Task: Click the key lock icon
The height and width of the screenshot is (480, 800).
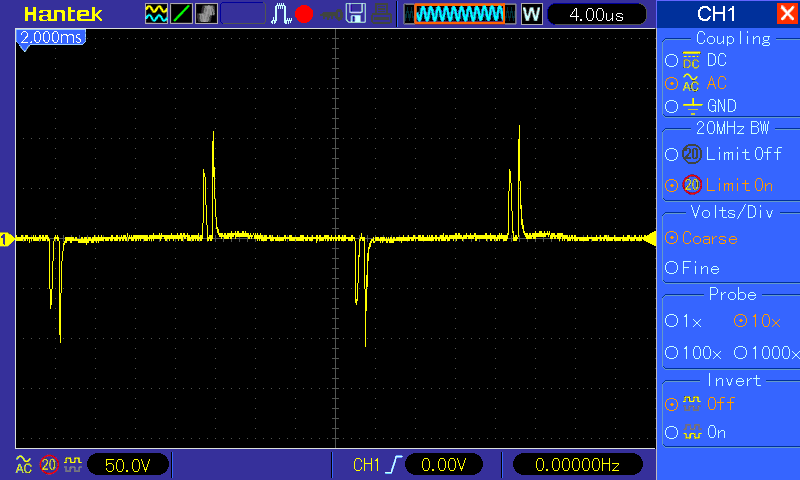Action: 332,15
